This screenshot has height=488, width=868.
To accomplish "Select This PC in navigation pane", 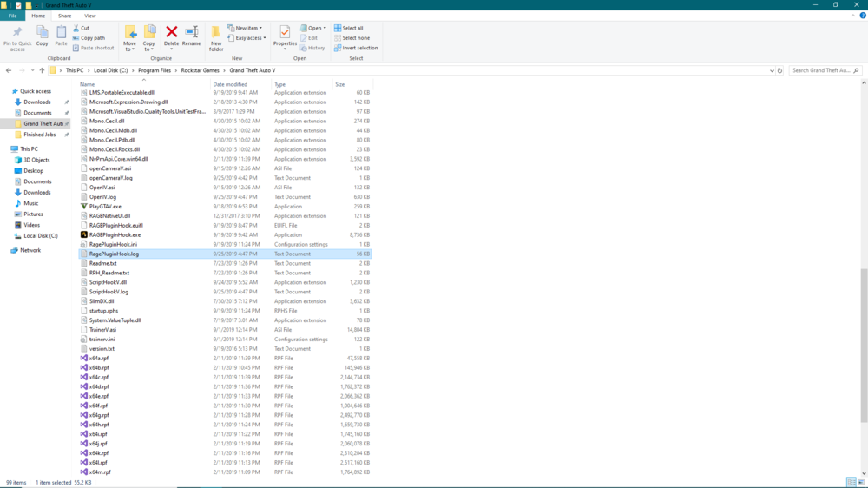I will pyautogui.click(x=29, y=149).
